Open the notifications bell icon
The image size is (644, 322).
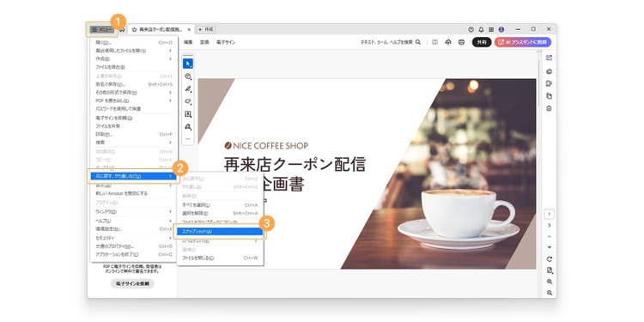(x=482, y=29)
